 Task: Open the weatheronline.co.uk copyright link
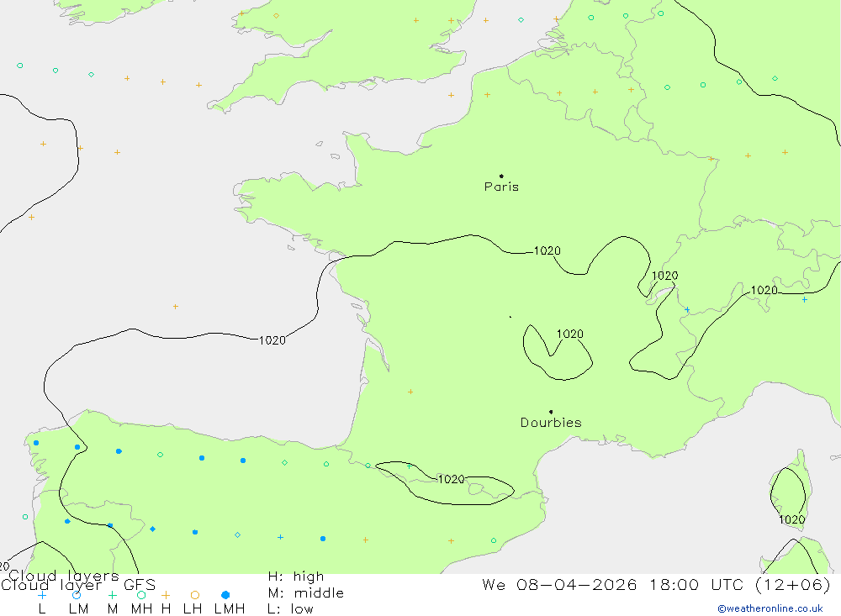click(770, 608)
